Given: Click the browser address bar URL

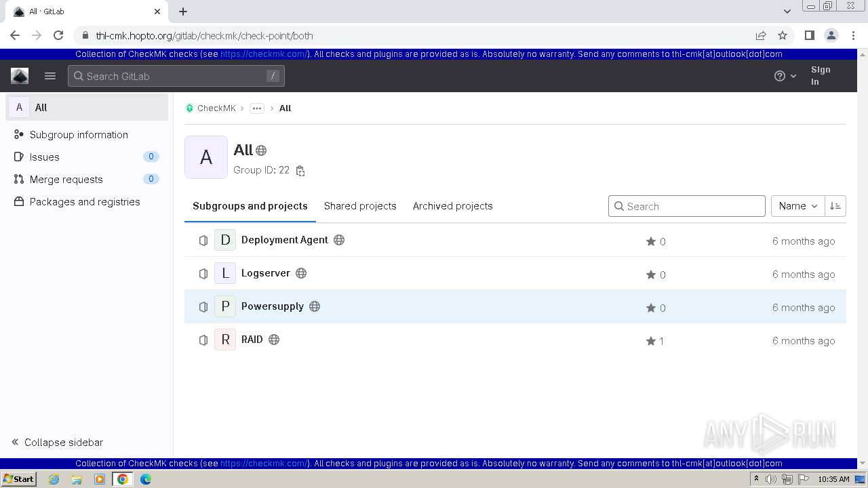Looking at the screenshot, I should click(204, 36).
